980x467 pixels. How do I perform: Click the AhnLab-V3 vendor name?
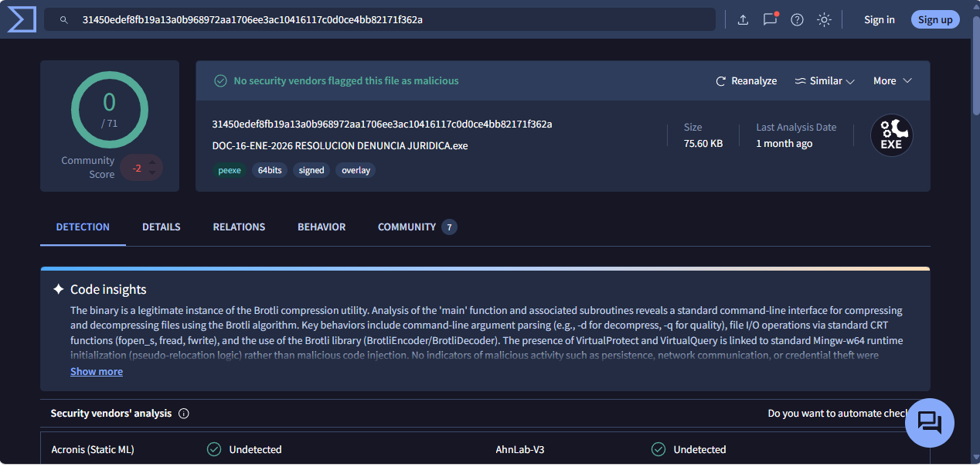tap(520, 449)
